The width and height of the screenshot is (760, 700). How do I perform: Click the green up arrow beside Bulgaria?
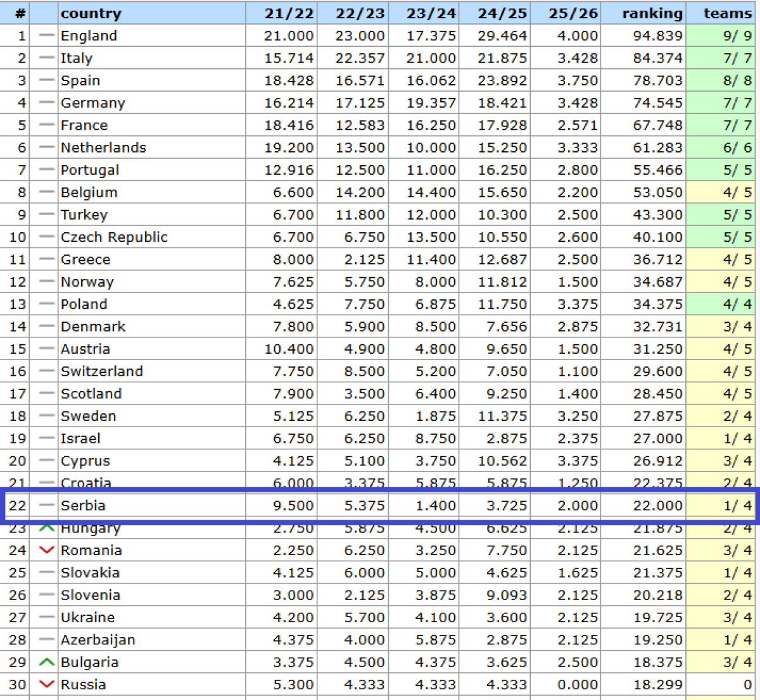pos(46,662)
